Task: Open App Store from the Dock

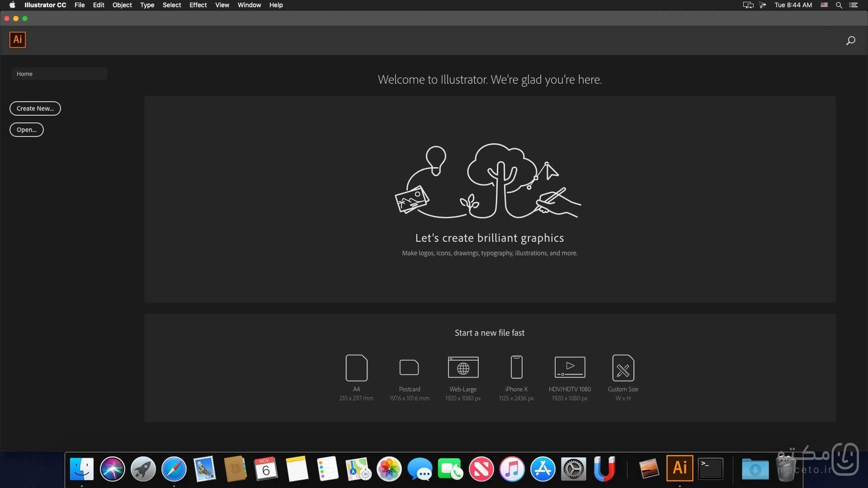Action: [x=543, y=469]
